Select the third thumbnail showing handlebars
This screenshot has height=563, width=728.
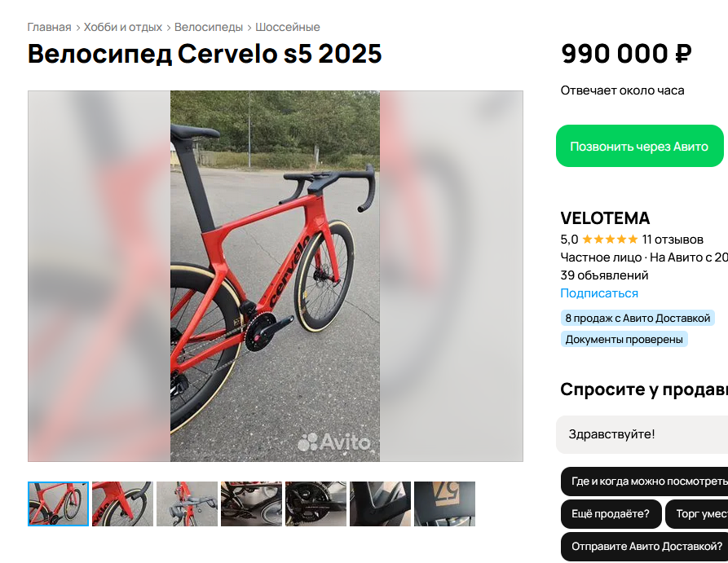[188, 504]
